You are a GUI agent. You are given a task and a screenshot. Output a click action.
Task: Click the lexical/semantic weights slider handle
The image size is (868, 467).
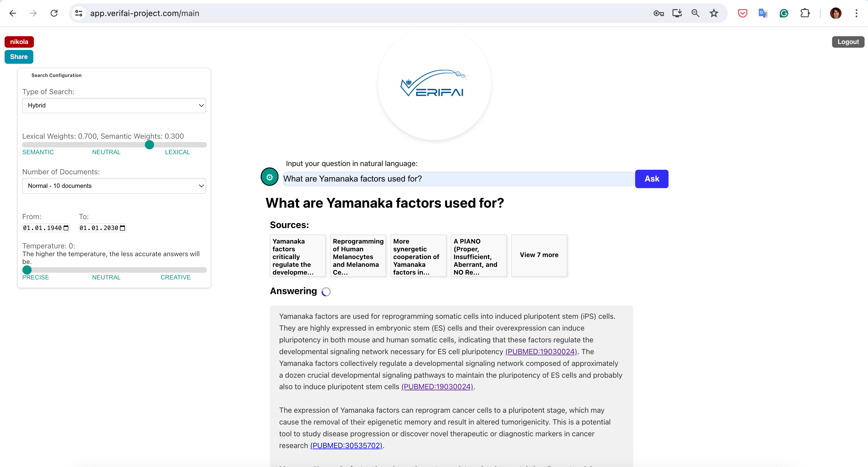point(149,145)
